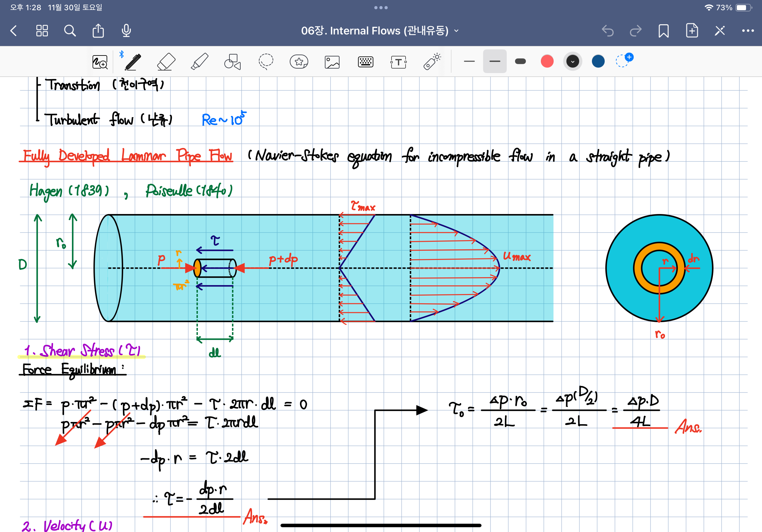Viewport: 762px width, 532px height.
Task: Open the Elements sticker tool
Action: click(x=299, y=62)
